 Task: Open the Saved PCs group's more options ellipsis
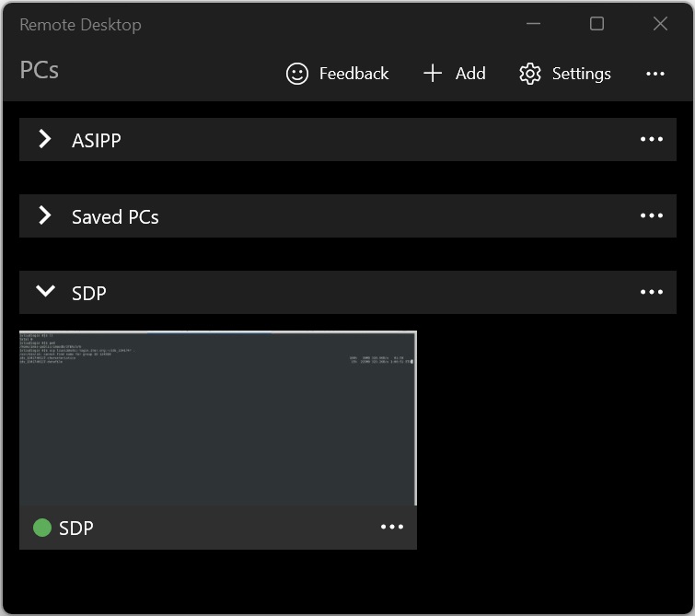coord(652,216)
